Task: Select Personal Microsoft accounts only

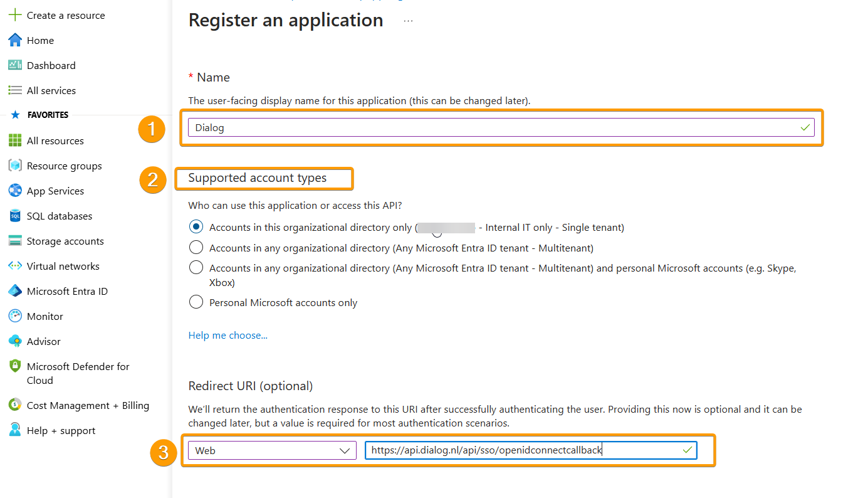Action: [x=196, y=302]
